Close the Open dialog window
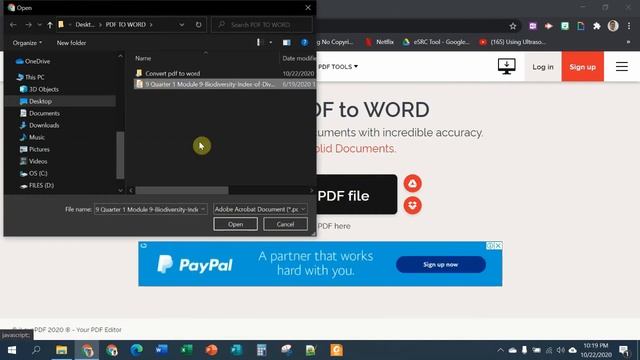640x360 pixels. coord(308,7)
